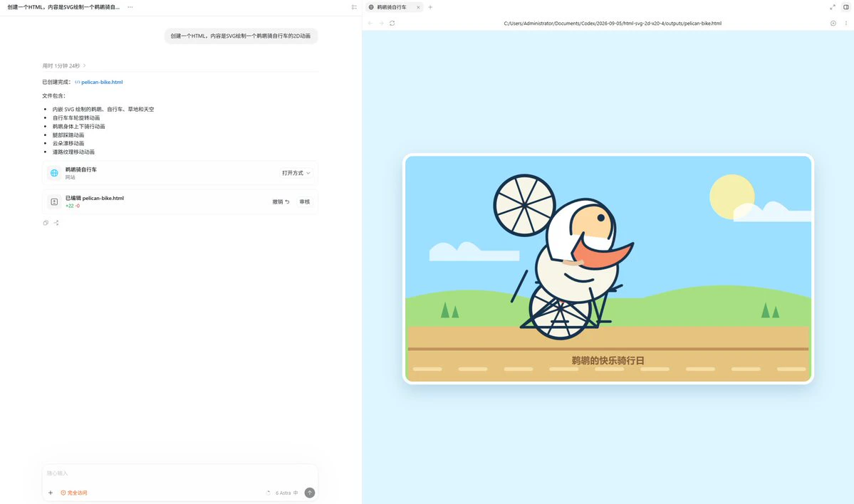The image size is (854, 504).
Task: Click the pelican animation in the preview
Action: point(564,257)
